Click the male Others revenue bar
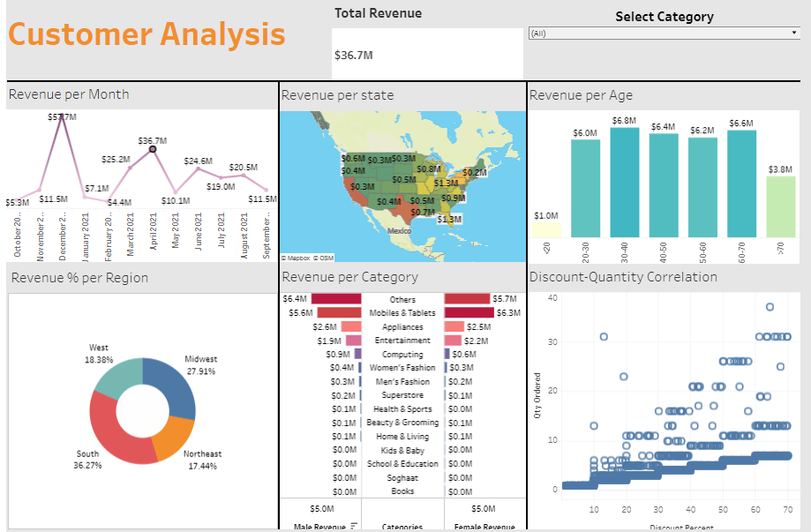 point(336,299)
